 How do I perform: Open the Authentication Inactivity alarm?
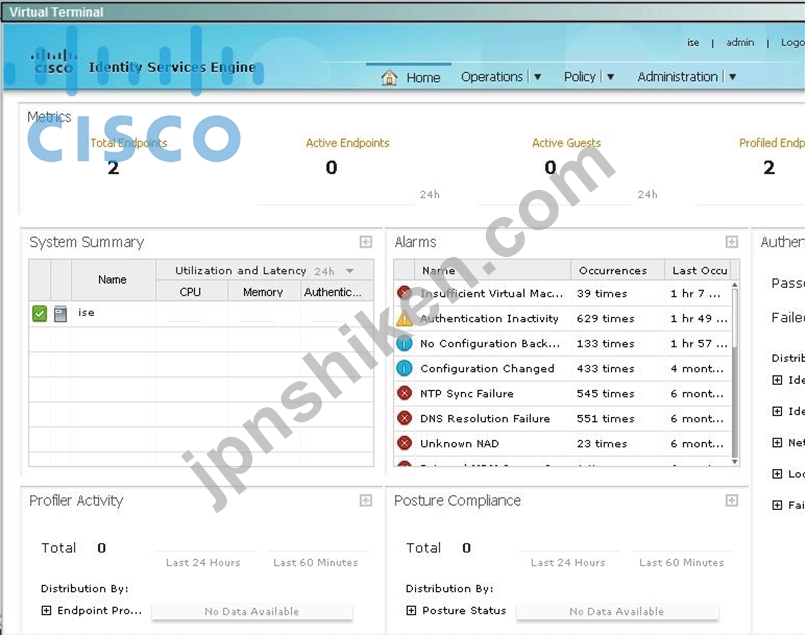click(489, 318)
